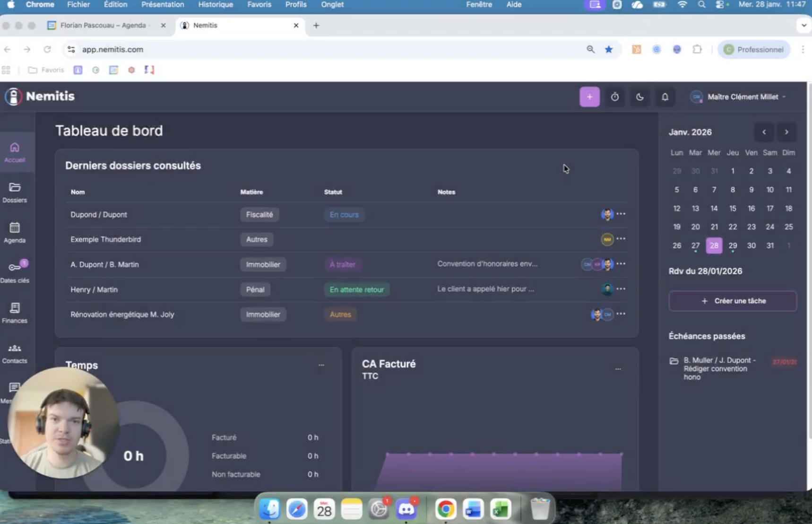The image size is (812, 524).
Task: Open the Chrome zoom magnifier icon
Action: pyautogui.click(x=590, y=49)
